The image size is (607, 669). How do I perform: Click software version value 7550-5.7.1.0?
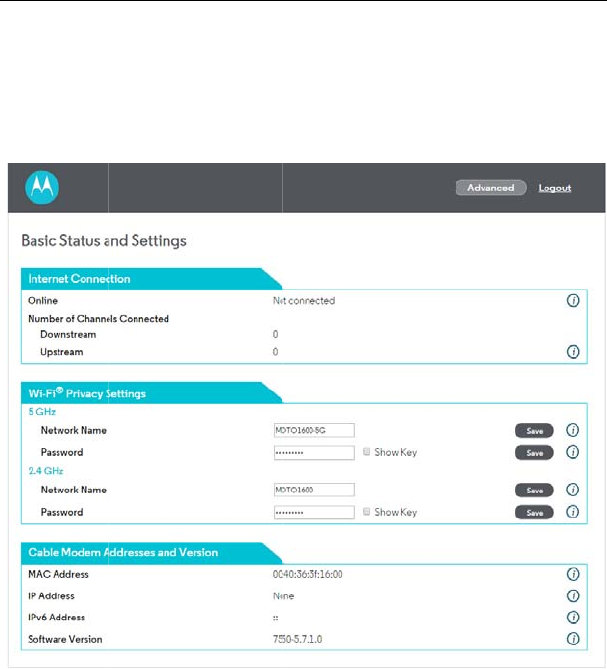coord(297,639)
